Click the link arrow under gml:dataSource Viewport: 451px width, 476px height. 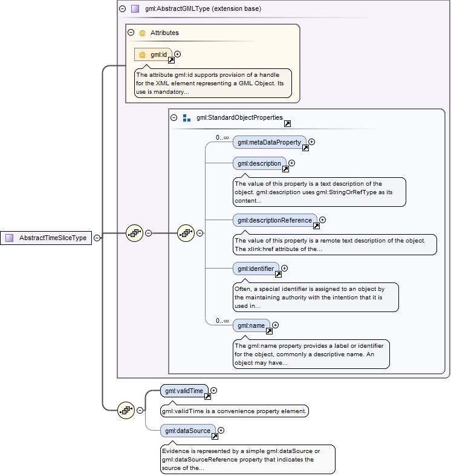click(215, 436)
